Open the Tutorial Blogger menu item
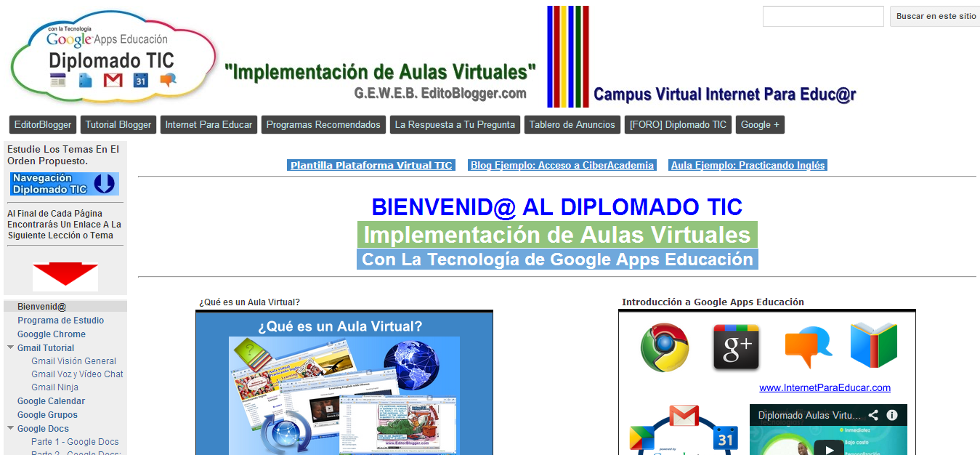This screenshot has height=455, width=980. pyautogui.click(x=118, y=124)
